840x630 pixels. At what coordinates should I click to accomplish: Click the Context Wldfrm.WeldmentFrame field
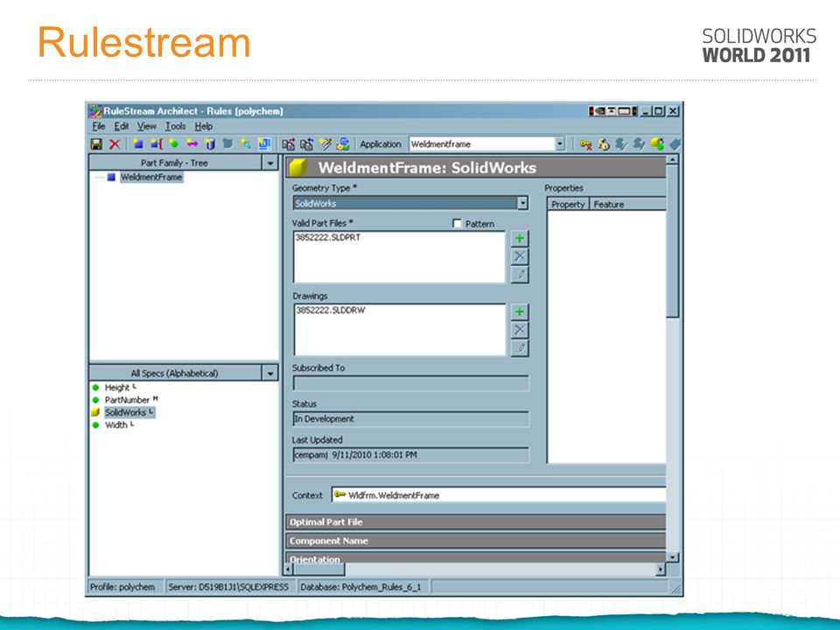pyautogui.click(x=499, y=495)
